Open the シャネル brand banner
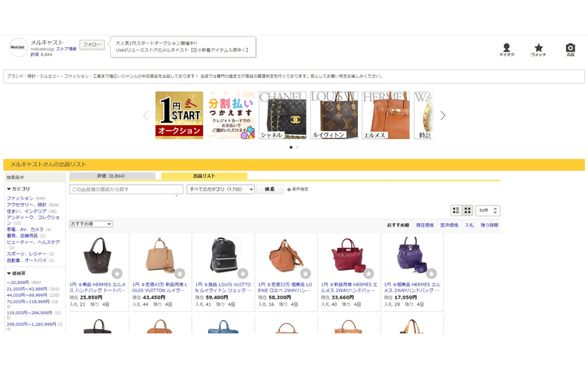This screenshot has width=588, height=368. click(x=282, y=116)
